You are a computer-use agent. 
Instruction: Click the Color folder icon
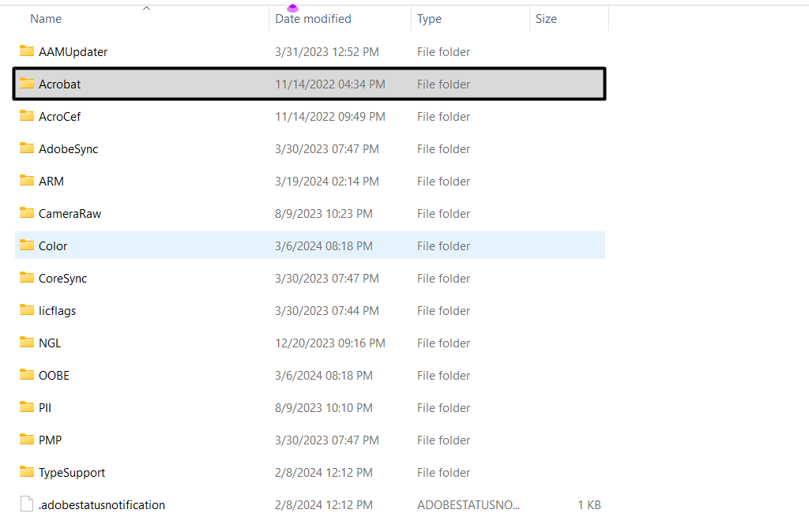(27, 245)
